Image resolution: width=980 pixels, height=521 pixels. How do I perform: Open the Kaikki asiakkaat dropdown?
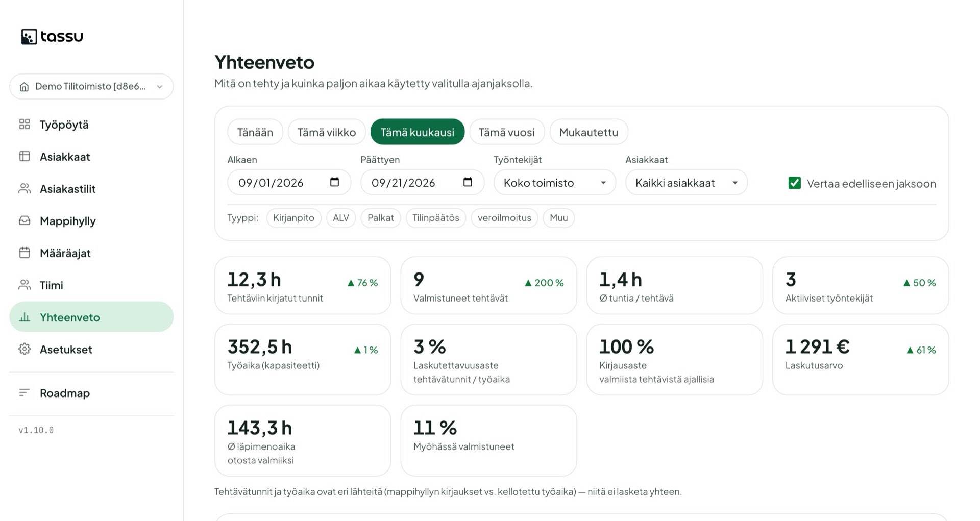click(x=687, y=183)
